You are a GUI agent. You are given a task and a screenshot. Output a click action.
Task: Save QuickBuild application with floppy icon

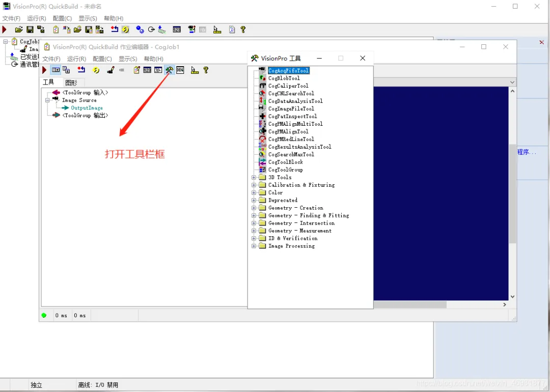click(30, 30)
